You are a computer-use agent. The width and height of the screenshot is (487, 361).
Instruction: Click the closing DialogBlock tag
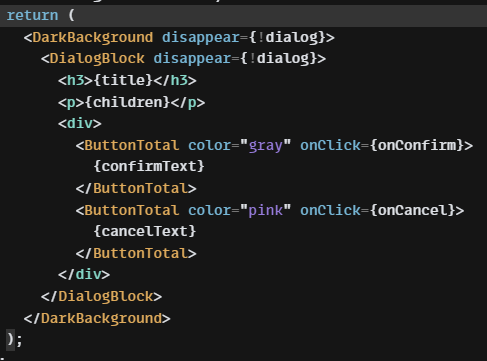tap(101, 296)
